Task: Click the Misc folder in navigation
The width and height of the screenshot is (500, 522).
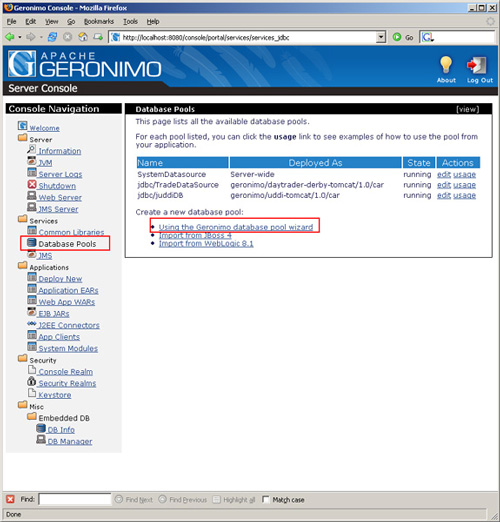Action: pyautogui.click(x=23, y=405)
